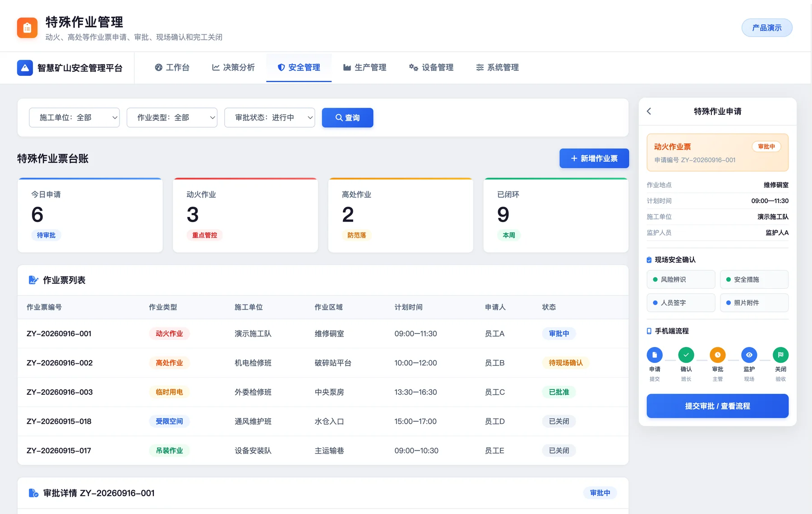Open the 系统管理 tab
This screenshot has width=812, height=514.
pos(498,68)
